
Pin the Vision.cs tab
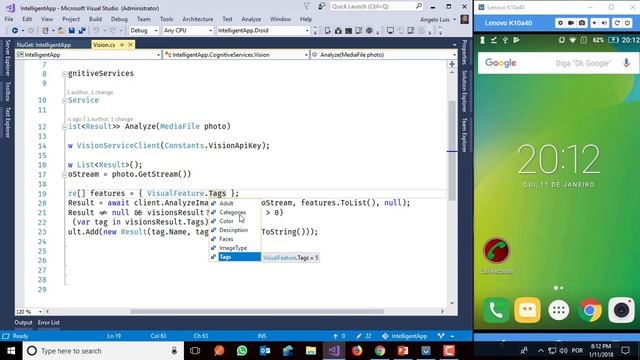pos(122,44)
